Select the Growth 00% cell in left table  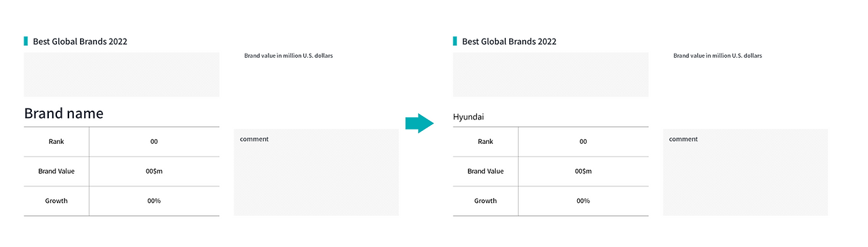pyautogui.click(x=154, y=201)
